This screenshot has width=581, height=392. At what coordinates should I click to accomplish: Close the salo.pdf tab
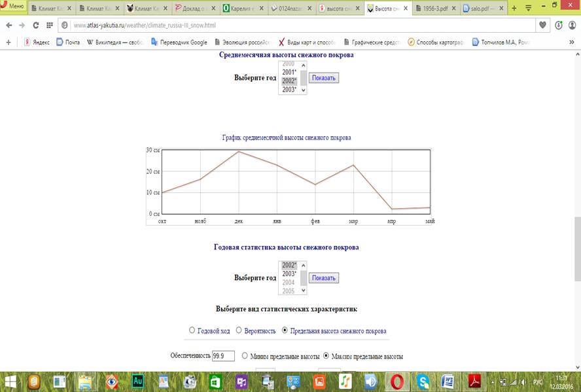501,8
